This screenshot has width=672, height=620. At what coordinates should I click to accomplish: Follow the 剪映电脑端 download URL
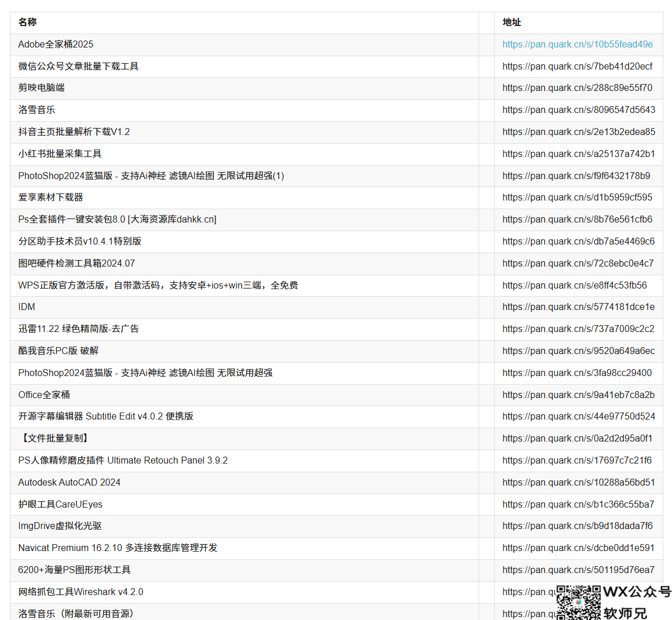pos(578,88)
